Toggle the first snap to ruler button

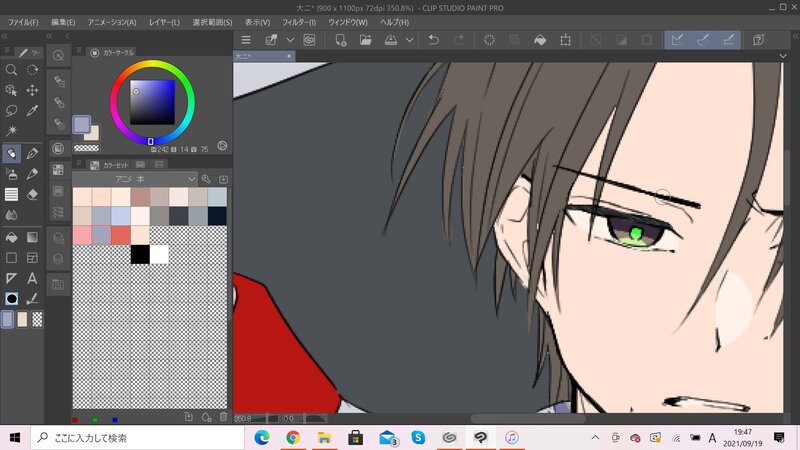coord(677,40)
